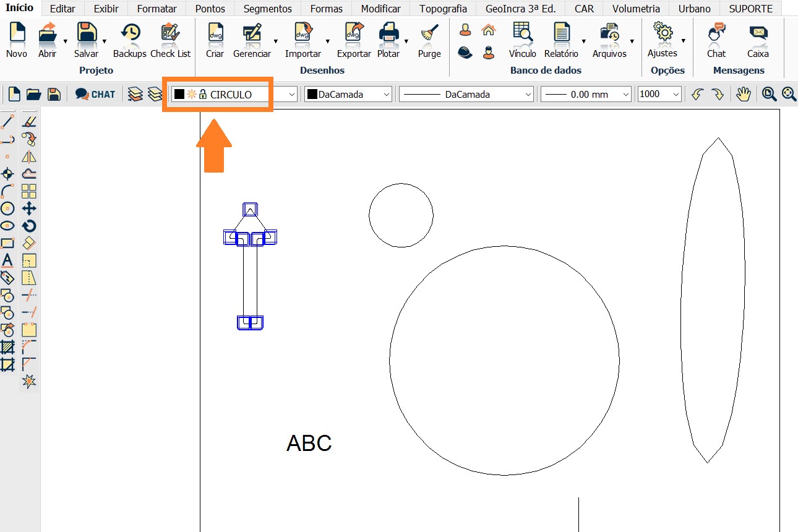Click the CHAT button in the toolbar
This screenshot has height=532, width=798.
(95, 94)
